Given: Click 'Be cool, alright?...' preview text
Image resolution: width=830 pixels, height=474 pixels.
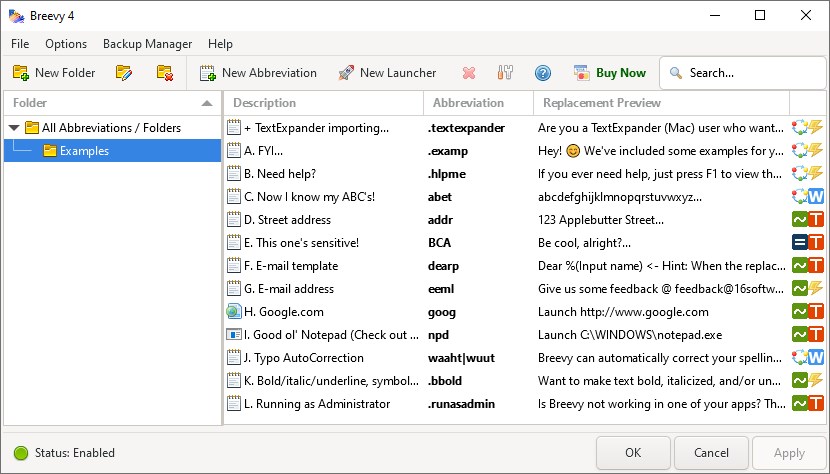Looking at the screenshot, I should [x=584, y=243].
